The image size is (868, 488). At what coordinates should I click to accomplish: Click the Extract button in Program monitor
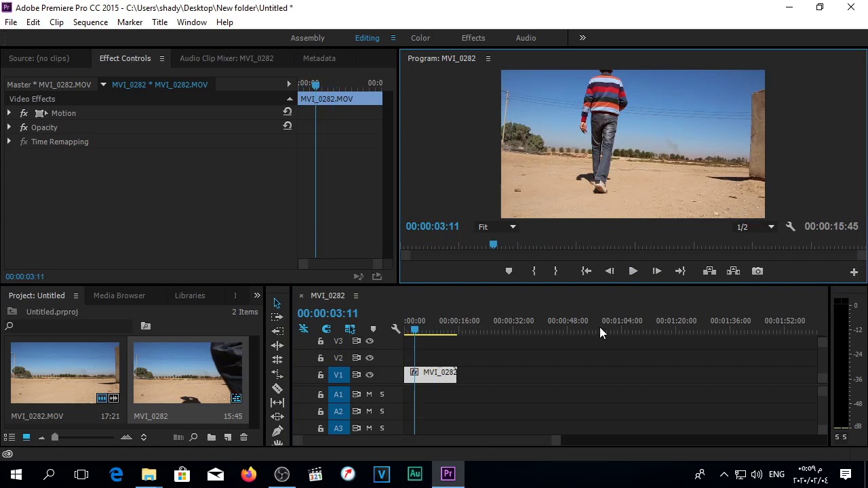pos(733,271)
